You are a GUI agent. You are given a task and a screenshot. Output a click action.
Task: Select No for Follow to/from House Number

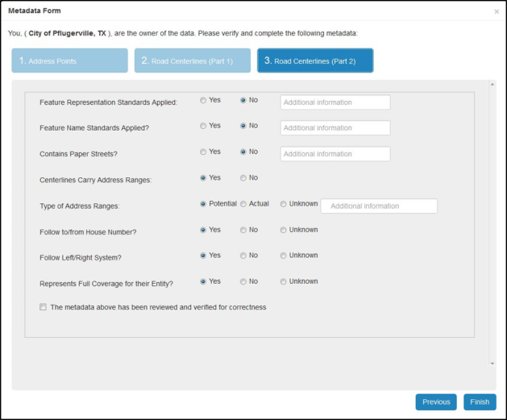point(243,230)
